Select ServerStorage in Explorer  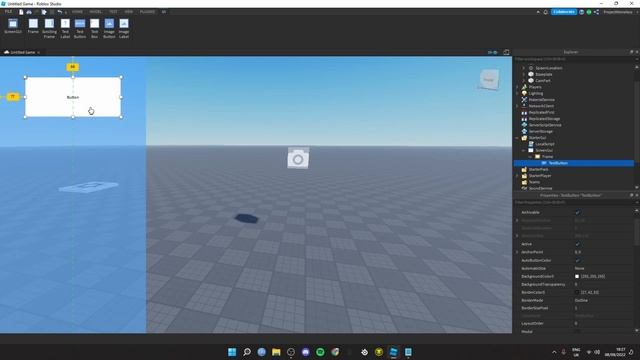(x=541, y=131)
